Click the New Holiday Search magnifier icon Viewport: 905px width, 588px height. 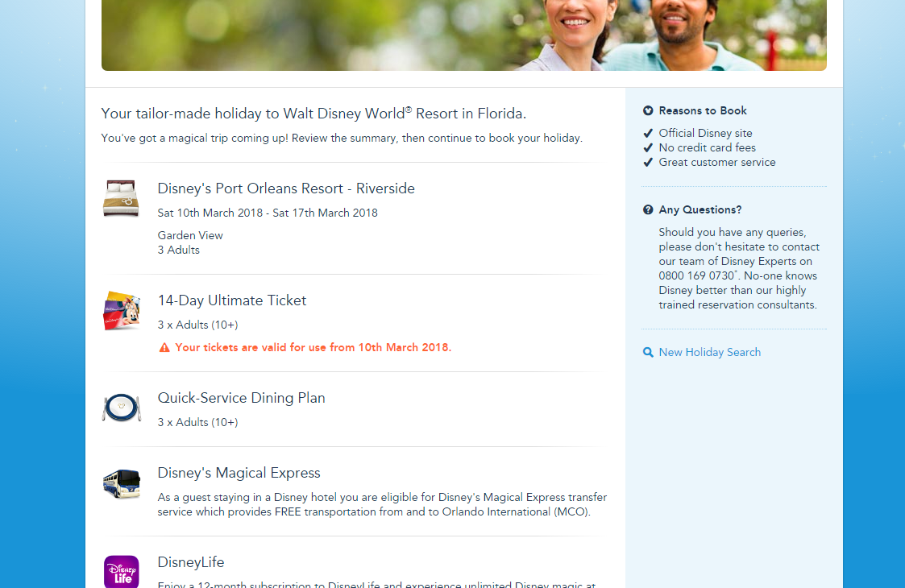[648, 353]
